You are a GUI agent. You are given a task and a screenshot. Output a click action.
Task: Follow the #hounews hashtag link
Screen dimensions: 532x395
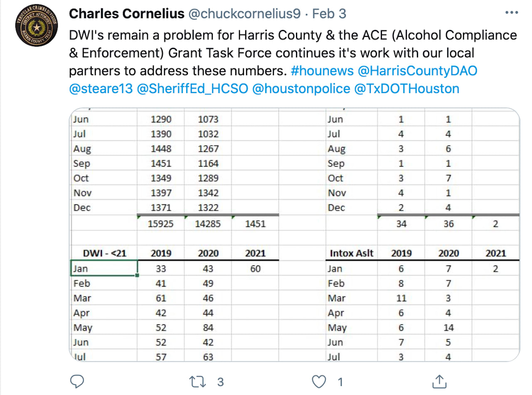322,71
